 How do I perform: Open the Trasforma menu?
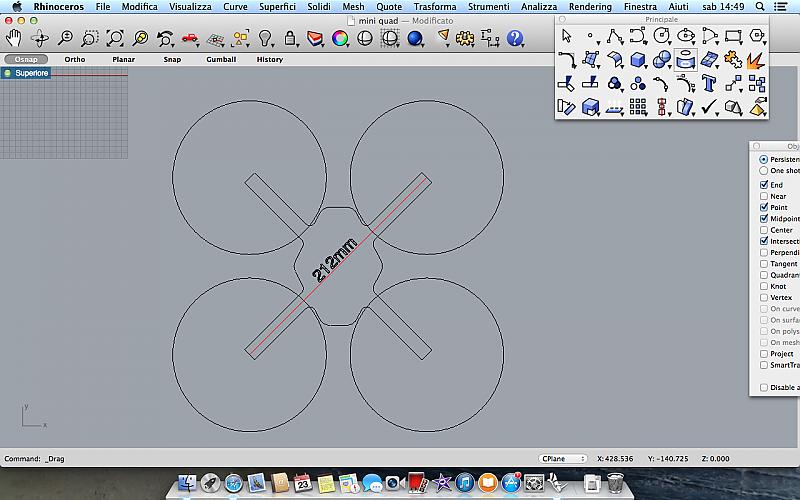coord(435,6)
